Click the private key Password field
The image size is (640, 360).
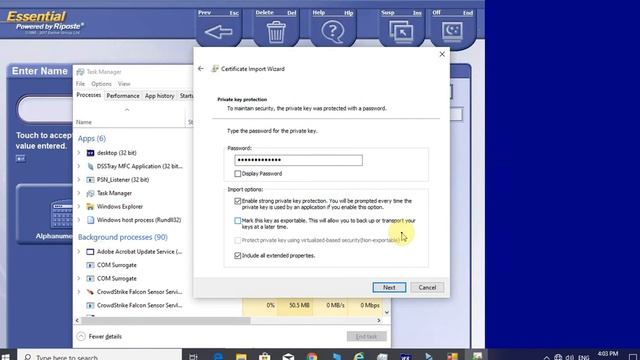click(x=298, y=160)
